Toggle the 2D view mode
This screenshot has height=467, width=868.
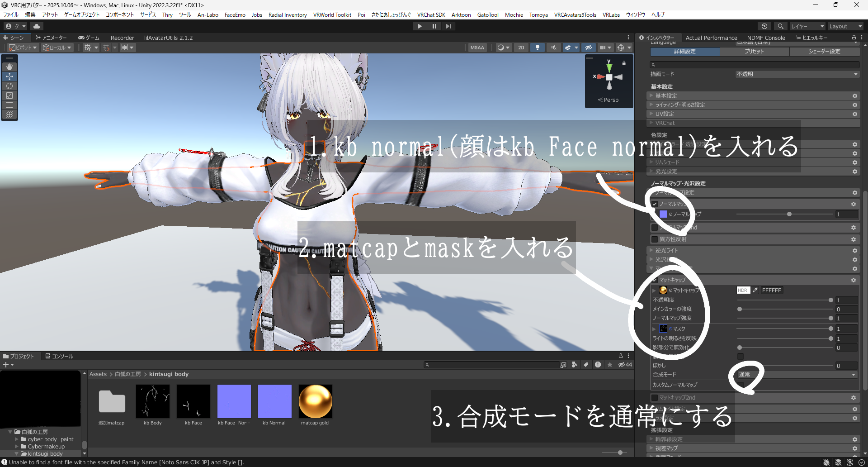tap(521, 48)
